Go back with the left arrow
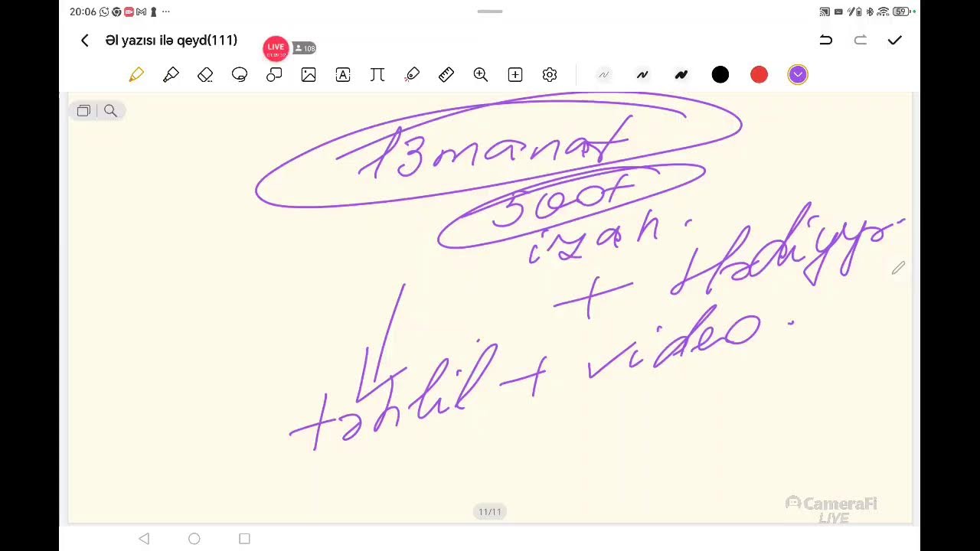The height and width of the screenshot is (551, 980). tap(85, 41)
